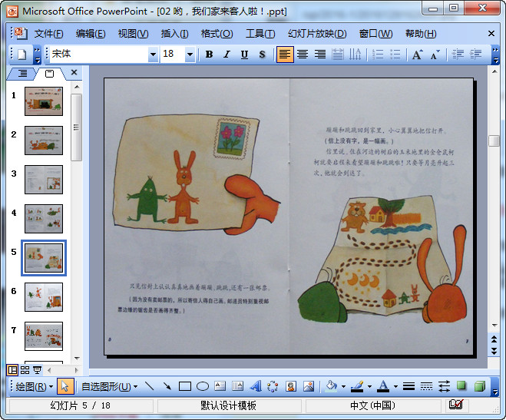Screen dimensions: 506x420
Task: Open Line Color dropdown arrow
Action: [x=369, y=386]
